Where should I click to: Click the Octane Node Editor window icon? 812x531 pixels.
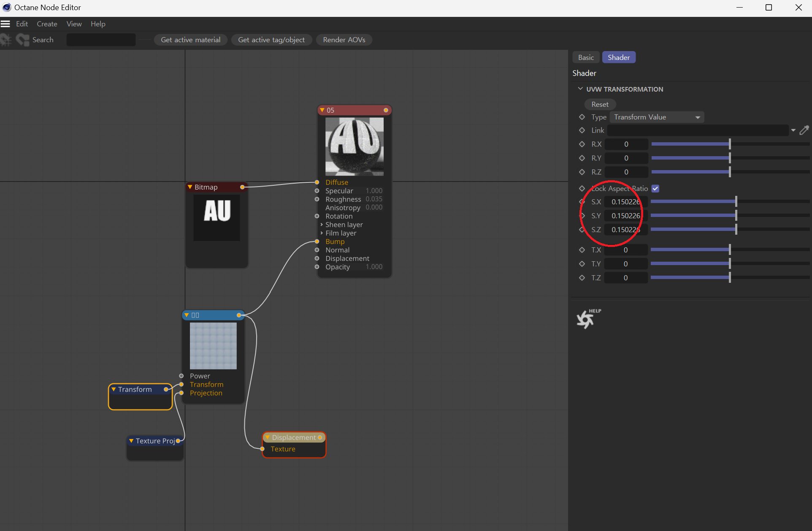tap(7, 7)
